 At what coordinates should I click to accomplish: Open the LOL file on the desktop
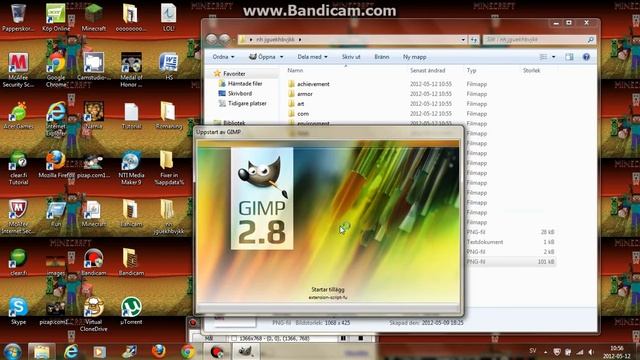pyautogui.click(x=168, y=17)
